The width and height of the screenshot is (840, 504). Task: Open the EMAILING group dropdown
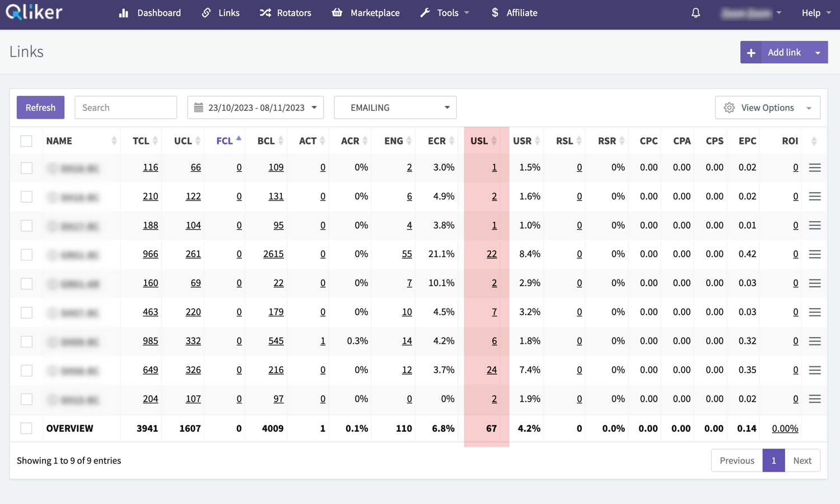395,108
